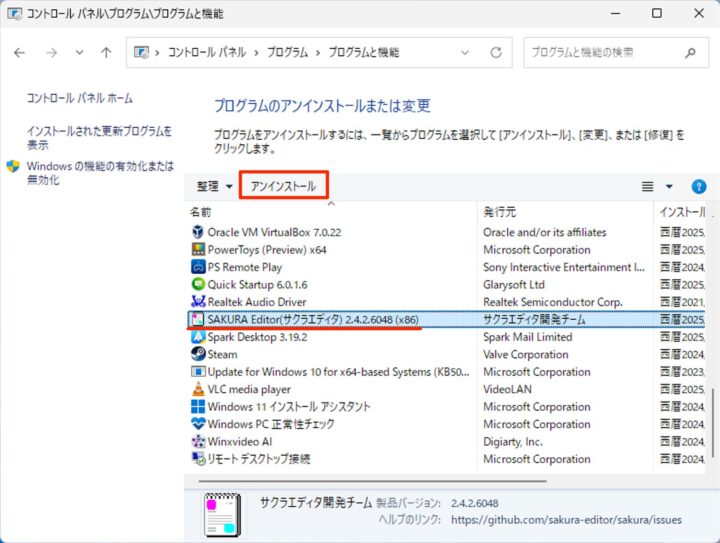The width and height of the screenshot is (720, 543).
Task: Open コントロール パネル ホーム link
Action: pyautogui.click(x=79, y=98)
